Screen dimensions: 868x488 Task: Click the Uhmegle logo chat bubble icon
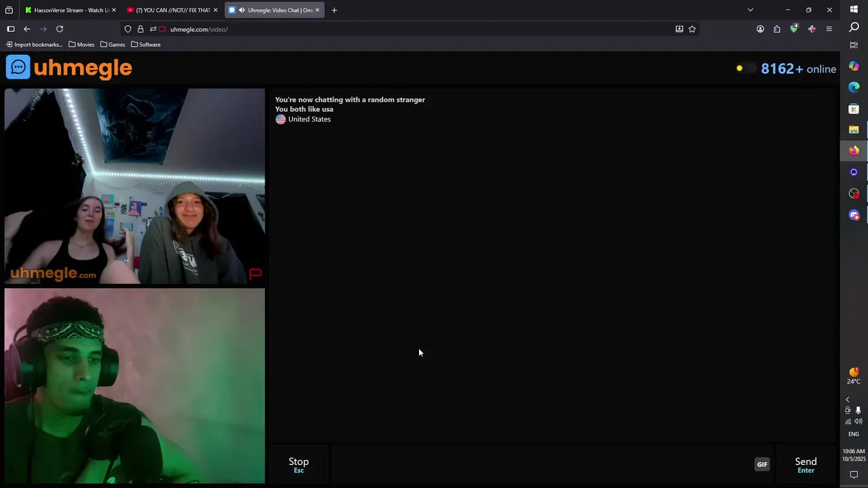click(18, 67)
